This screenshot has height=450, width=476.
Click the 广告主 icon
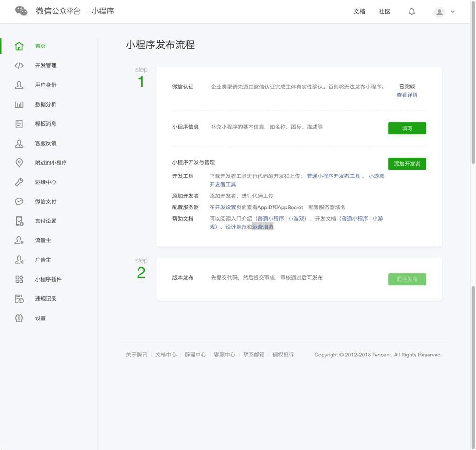click(x=19, y=260)
